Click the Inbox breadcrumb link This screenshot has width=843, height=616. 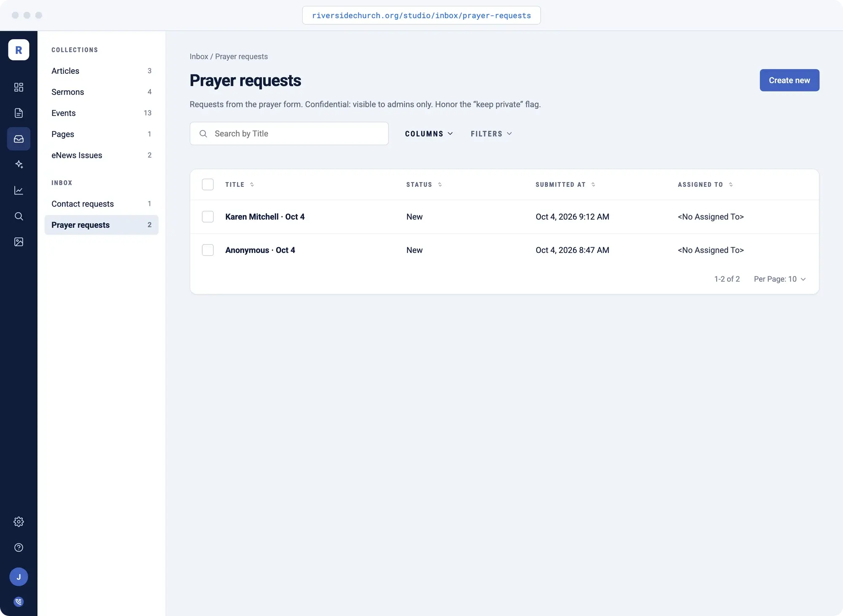pos(199,56)
